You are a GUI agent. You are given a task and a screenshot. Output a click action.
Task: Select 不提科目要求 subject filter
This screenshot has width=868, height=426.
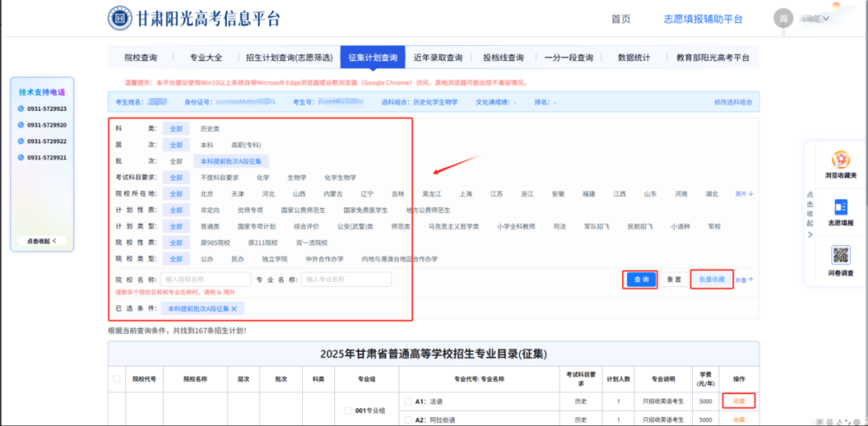pos(219,178)
